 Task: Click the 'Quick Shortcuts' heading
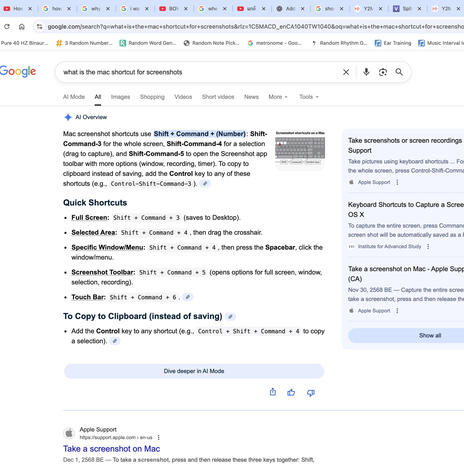[95, 203]
